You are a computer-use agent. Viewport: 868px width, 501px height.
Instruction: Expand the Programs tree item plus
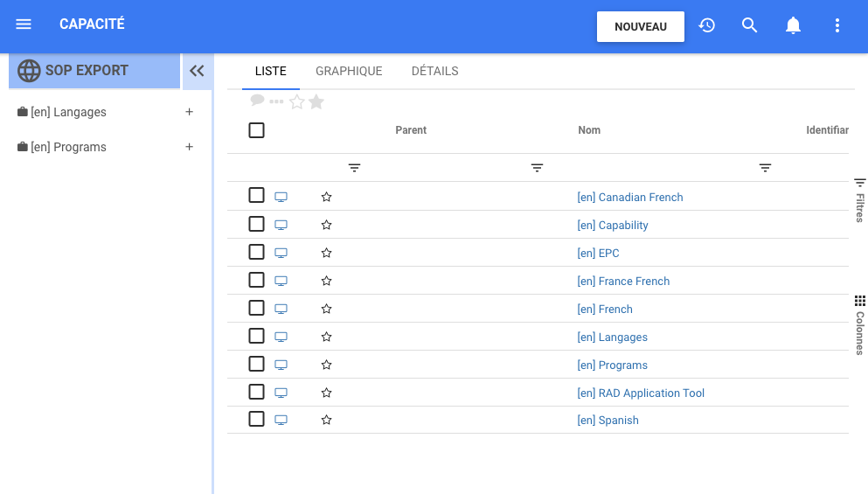[x=189, y=147]
